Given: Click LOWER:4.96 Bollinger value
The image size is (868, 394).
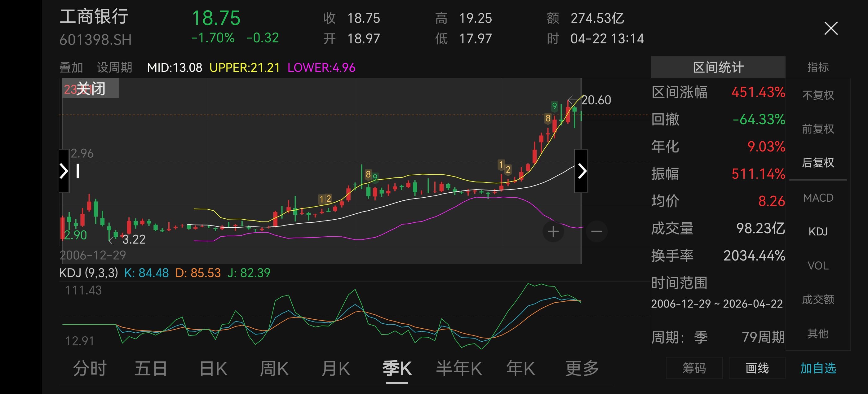Looking at the screenshot, I should [321, 68].
